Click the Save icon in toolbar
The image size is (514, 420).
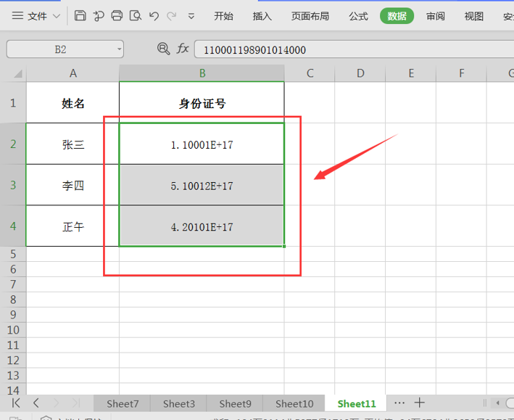click(80, 15)
